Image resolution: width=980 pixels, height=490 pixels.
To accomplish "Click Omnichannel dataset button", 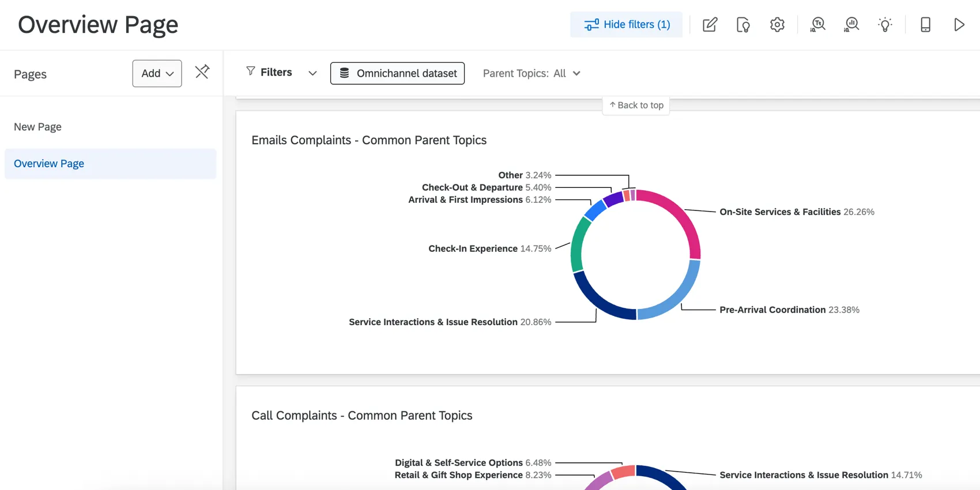I will 397,73.
